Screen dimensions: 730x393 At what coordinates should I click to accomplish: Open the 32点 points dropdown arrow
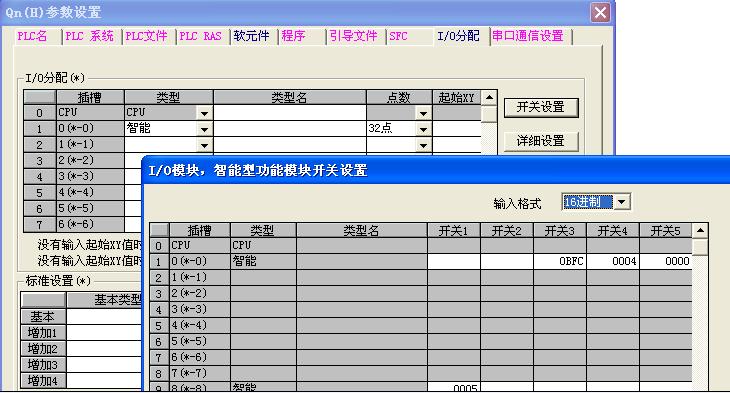coord(423,129)
